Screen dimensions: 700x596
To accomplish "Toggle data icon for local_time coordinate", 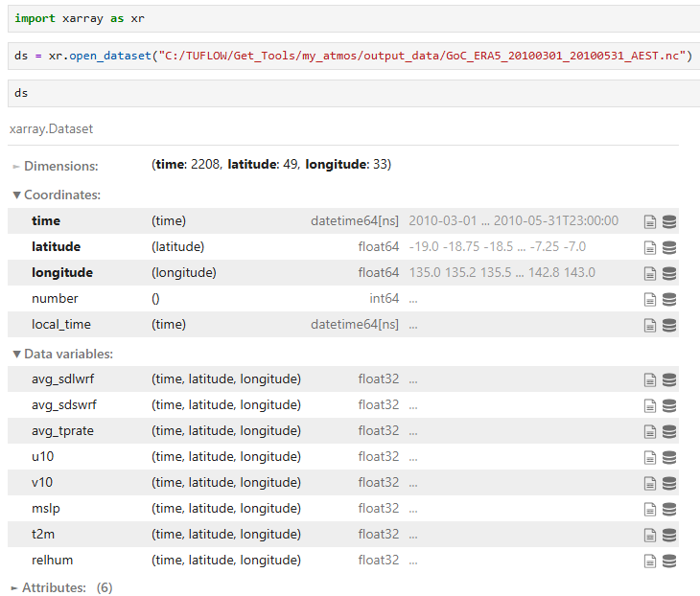I will click(669, 325).
